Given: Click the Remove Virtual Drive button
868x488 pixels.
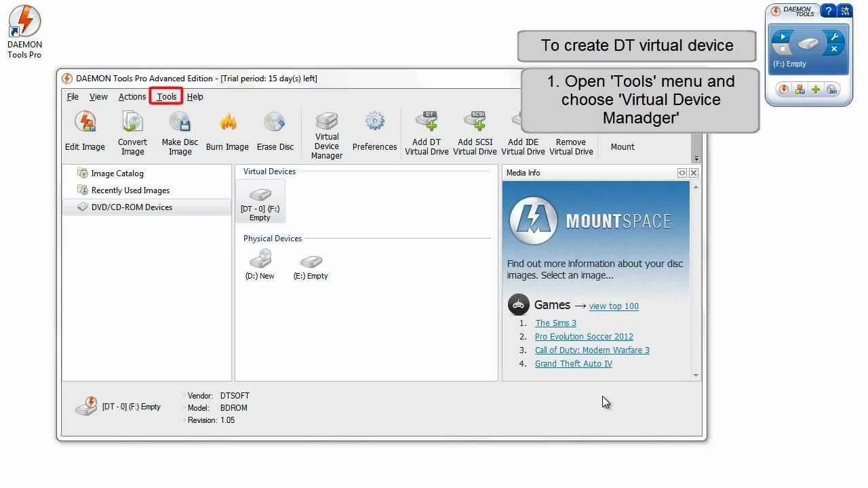Looking at the screenshot, I should click(571, 146).
